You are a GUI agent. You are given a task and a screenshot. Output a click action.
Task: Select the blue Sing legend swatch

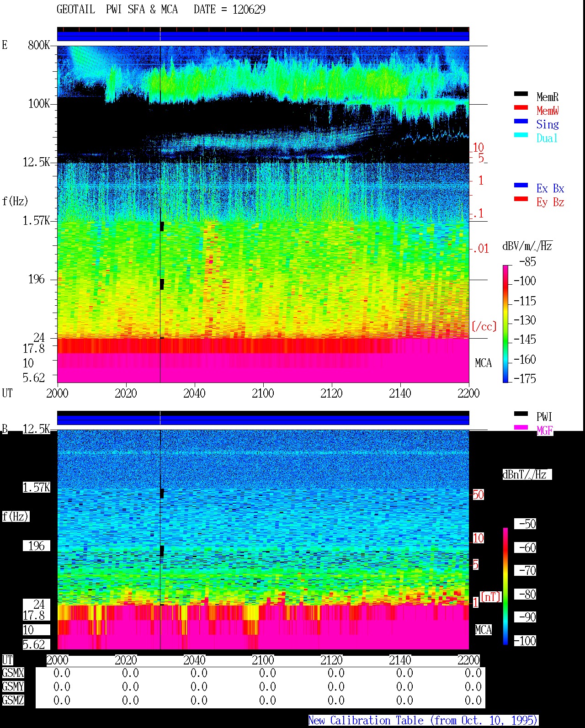coord(521,121)
